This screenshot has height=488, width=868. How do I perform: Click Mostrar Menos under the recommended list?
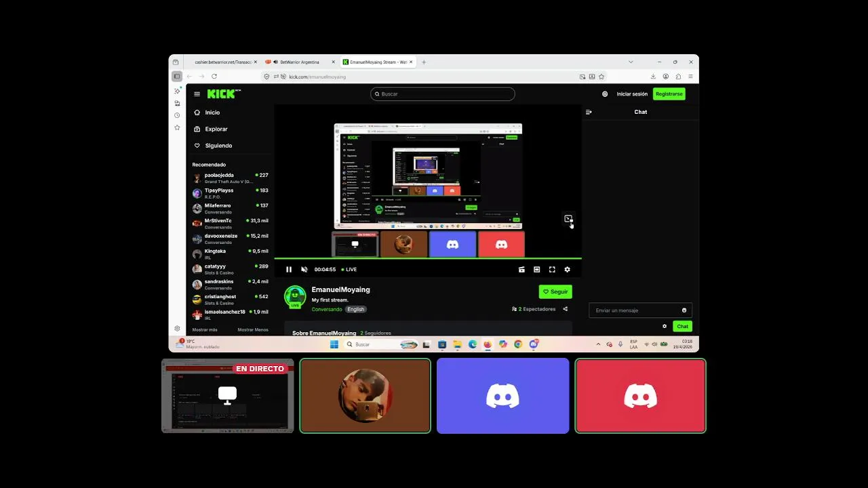tap(253, 329)
